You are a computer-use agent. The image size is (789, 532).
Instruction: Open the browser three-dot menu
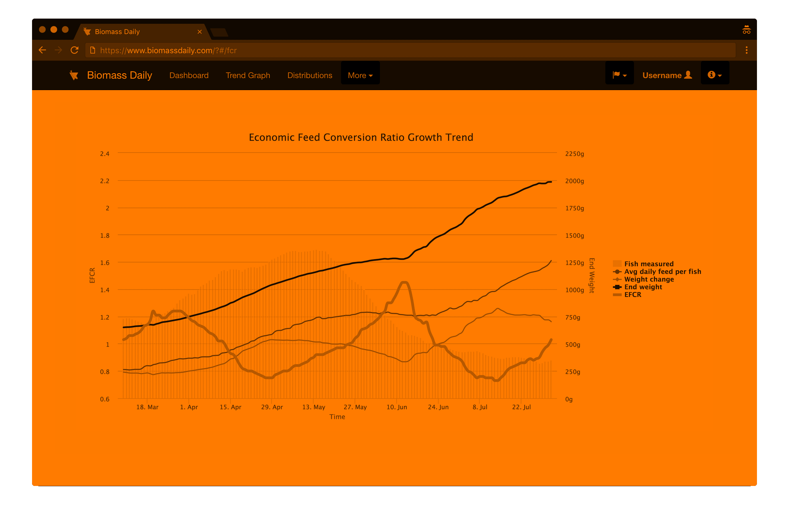[x=746, y=50]
